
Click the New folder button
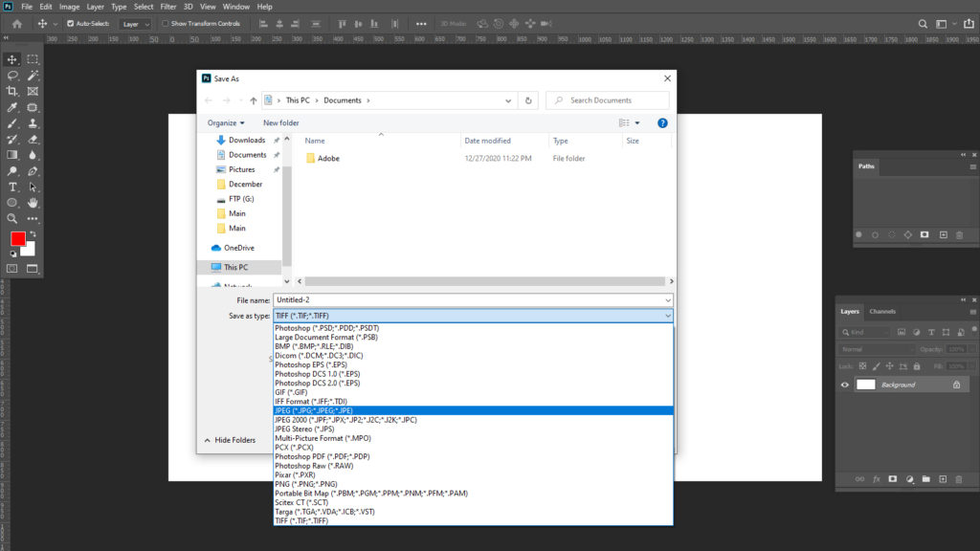tap(280, 123)
